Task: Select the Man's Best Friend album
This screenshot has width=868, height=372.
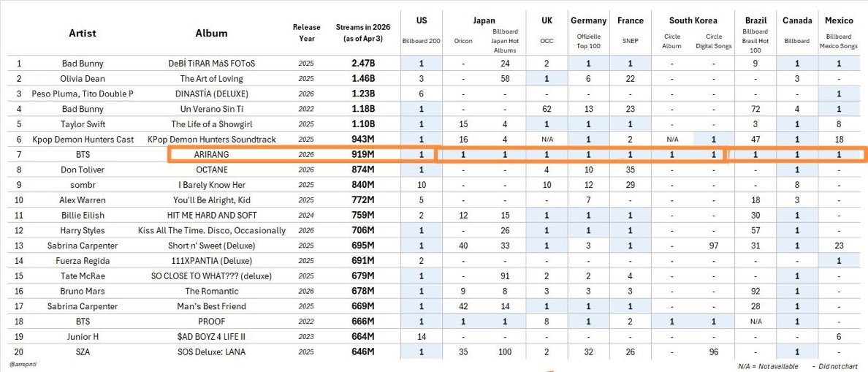Action: [211, 306]
